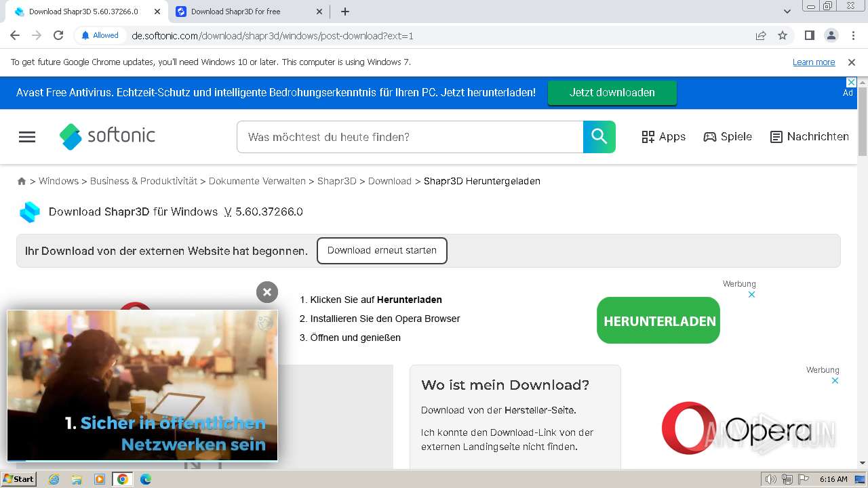Open the Chrome profile avatar

[x=831, y=35]
